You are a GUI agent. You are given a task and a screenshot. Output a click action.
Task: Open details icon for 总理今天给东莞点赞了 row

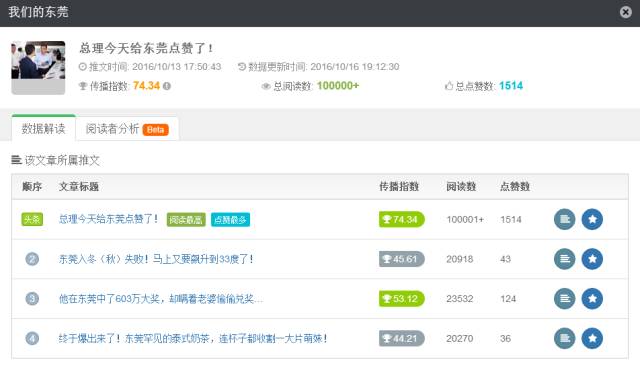tap(564, 219)
